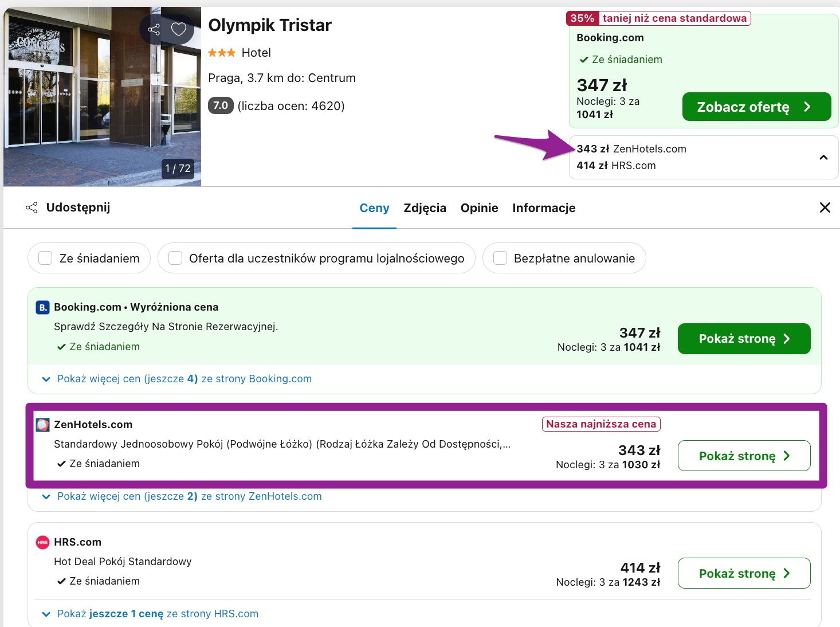The width and height of the screenshot is (840, 627).
Task: Click Pokaż stronę for ZenHotels.com
Action: tap(744, 456)
